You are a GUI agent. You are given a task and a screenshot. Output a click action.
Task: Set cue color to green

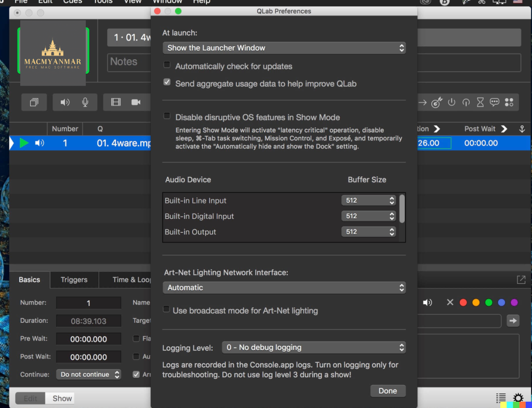point(489,302)
